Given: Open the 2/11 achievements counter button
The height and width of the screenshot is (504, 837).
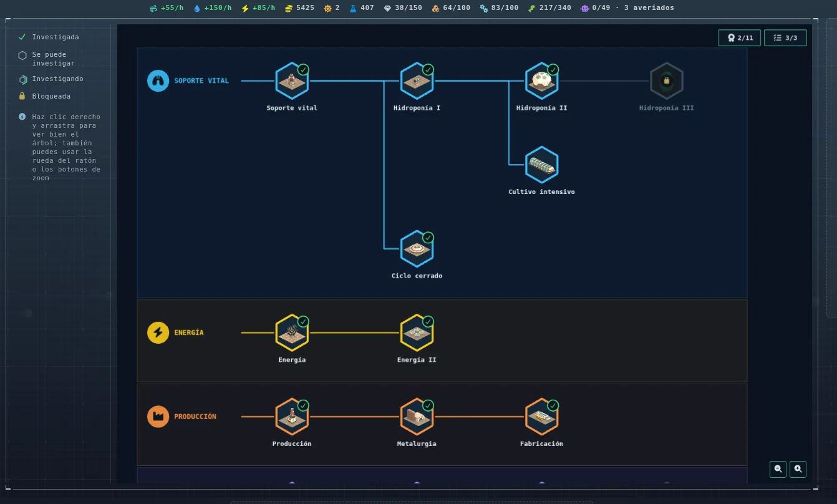Looking at the screenshot, I should tap(740, 38).
